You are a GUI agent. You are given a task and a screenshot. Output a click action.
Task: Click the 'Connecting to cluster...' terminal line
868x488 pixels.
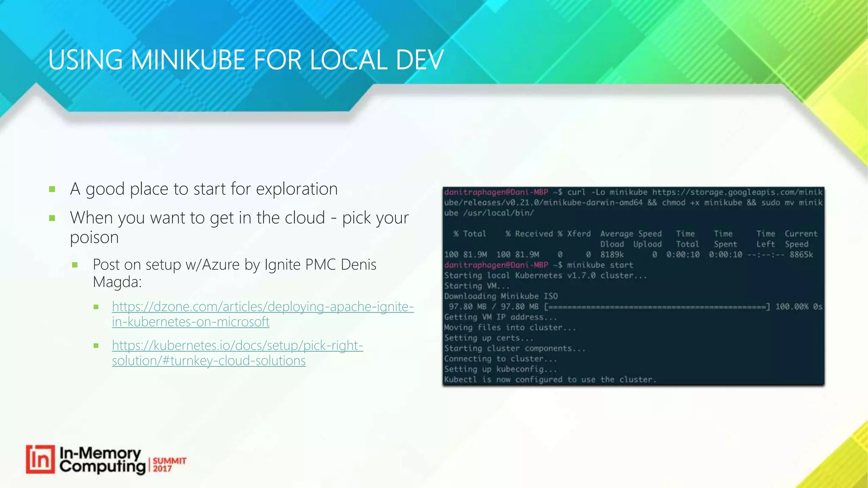point(501,359)
